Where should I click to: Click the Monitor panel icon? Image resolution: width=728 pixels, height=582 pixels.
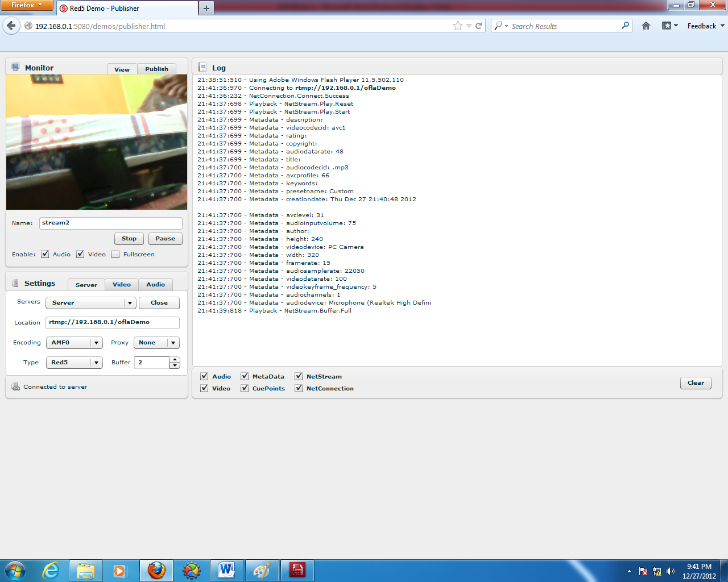[x=14, y=67]
